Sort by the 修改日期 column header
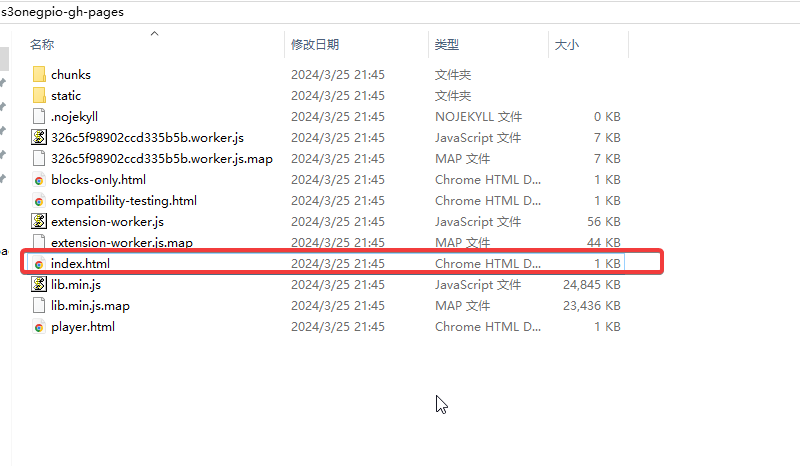Image resolution: width=800 pixels, height=466 pixels. (315, 44)
